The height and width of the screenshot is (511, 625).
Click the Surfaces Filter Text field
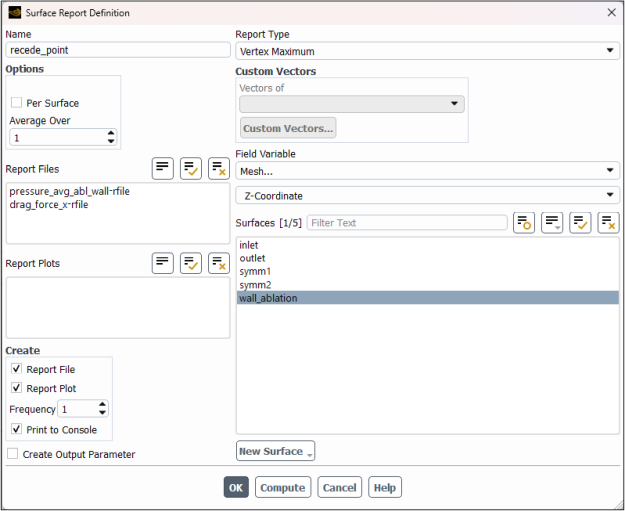(x=406, y=223)
